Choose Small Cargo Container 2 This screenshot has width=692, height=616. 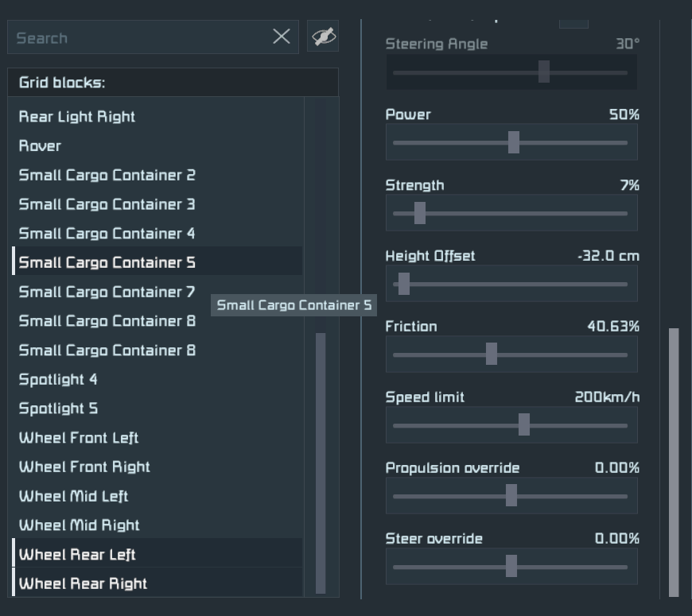[x=107, y=176]
